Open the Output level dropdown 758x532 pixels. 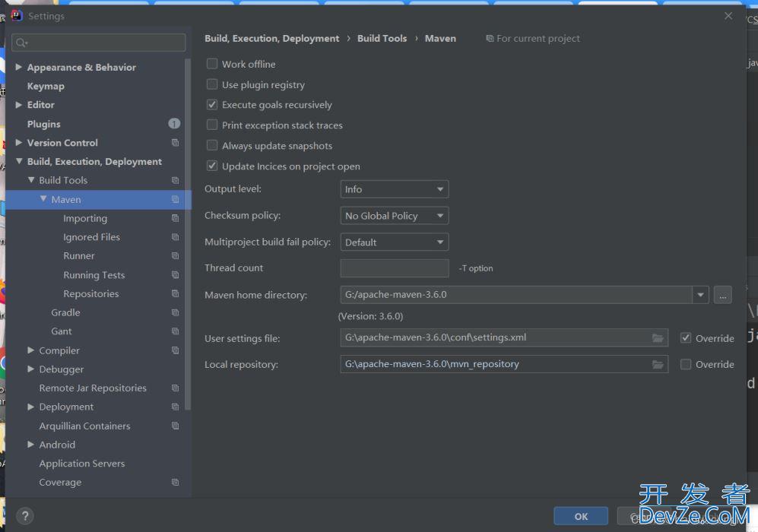click(x=395, y=189)
